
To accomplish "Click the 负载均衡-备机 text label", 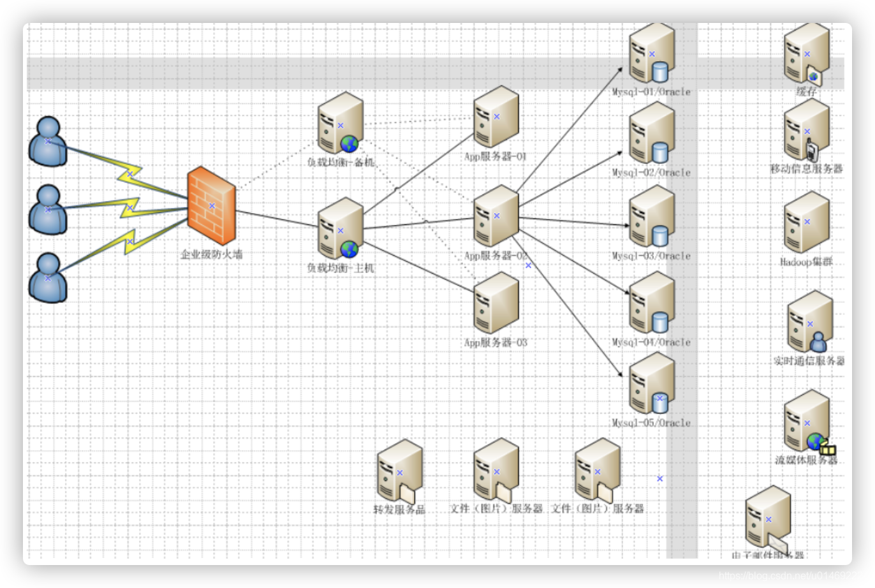I will [341, 162].
